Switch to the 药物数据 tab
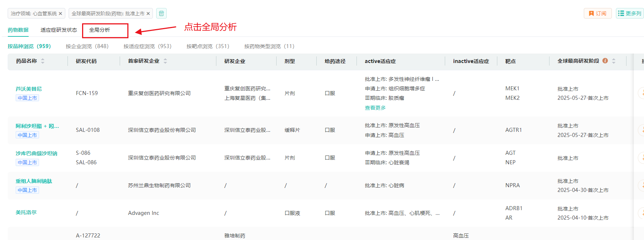Screen dimensions: 644x240 click(18, 30)
